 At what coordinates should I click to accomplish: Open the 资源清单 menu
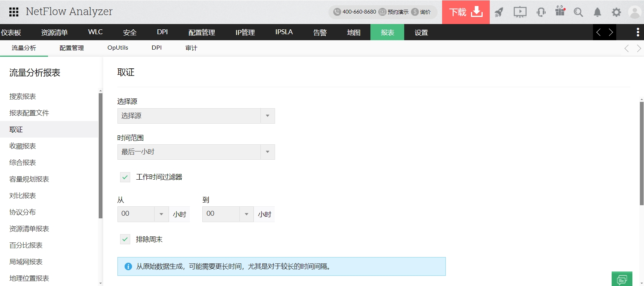(54, 32)
